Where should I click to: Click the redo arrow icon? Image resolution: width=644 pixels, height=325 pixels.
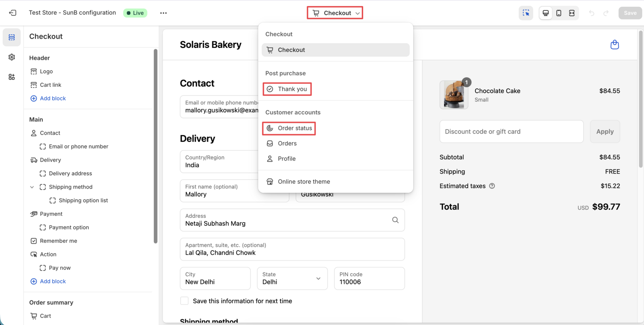tap(606, 13)
